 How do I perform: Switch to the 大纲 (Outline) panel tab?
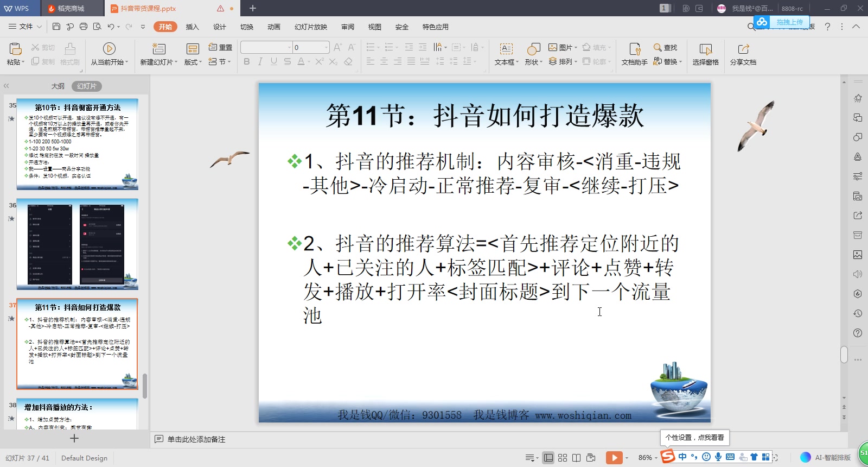[x=58, y=86]
